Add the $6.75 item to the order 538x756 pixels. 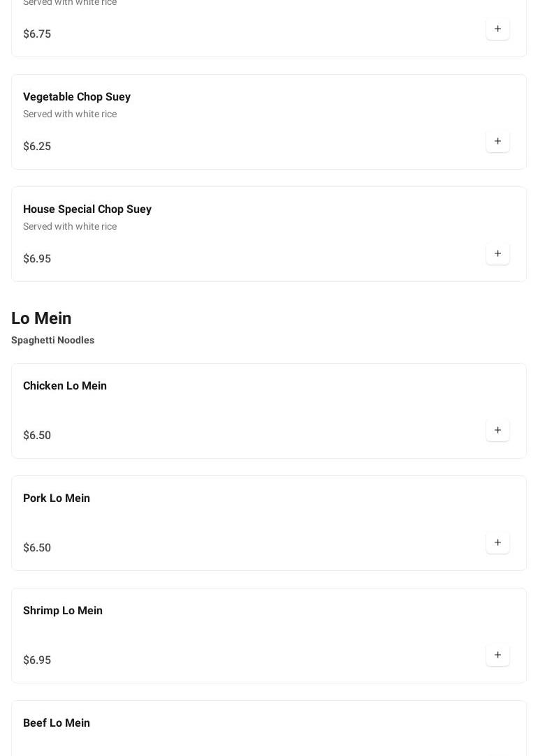[497, 29]
